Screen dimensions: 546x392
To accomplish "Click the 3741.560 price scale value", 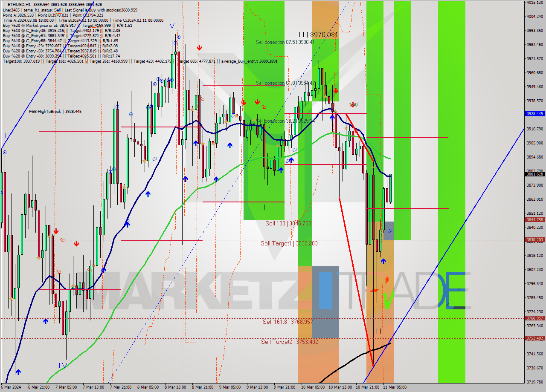I will coord(535,354).
